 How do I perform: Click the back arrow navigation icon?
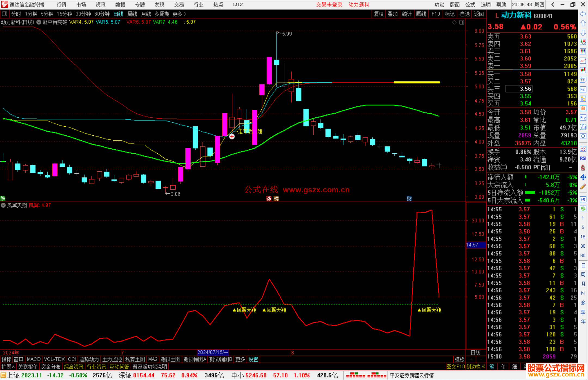583,14
